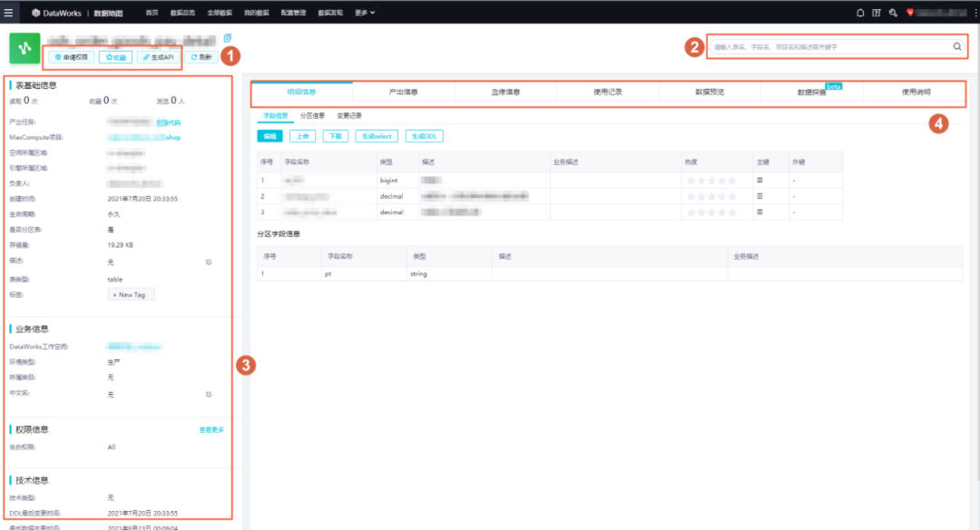Screen dimensions: 980x530
Task: Click the green table logo icon
Action: tap(24, 48)
